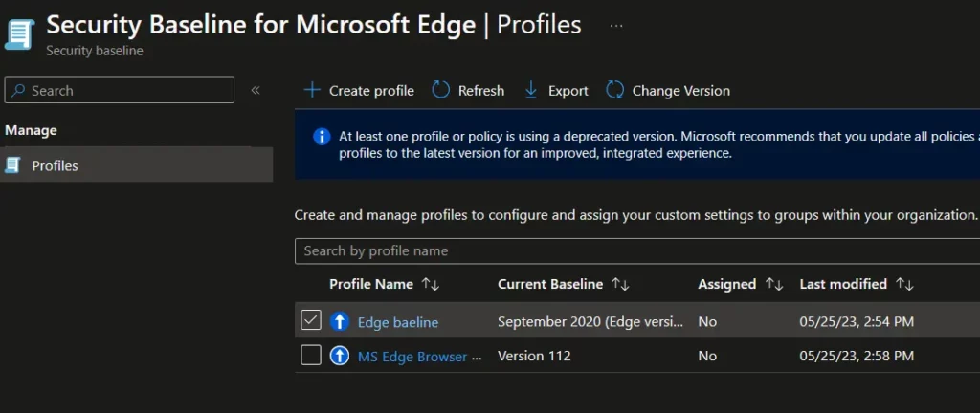Screen dimensions: 980x413
Task: Click the info icon in deprecated banner
Action: (x=322, y=137)
